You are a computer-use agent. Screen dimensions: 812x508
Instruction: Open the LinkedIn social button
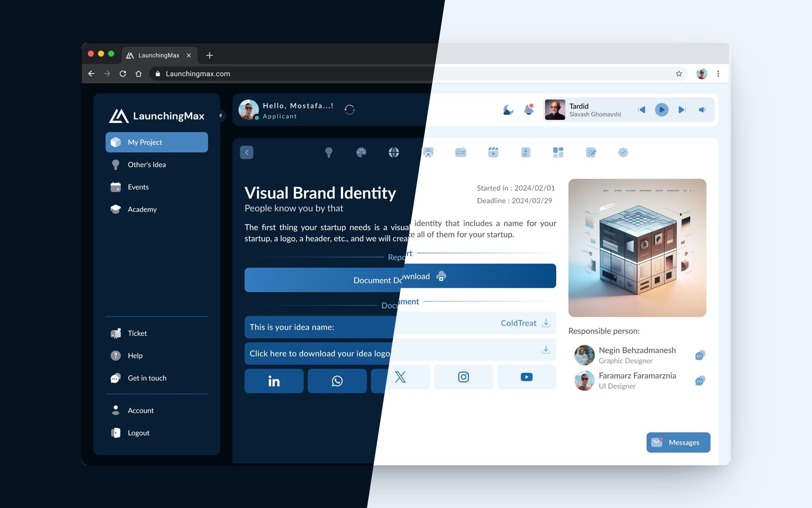click(x=274, y=381)
